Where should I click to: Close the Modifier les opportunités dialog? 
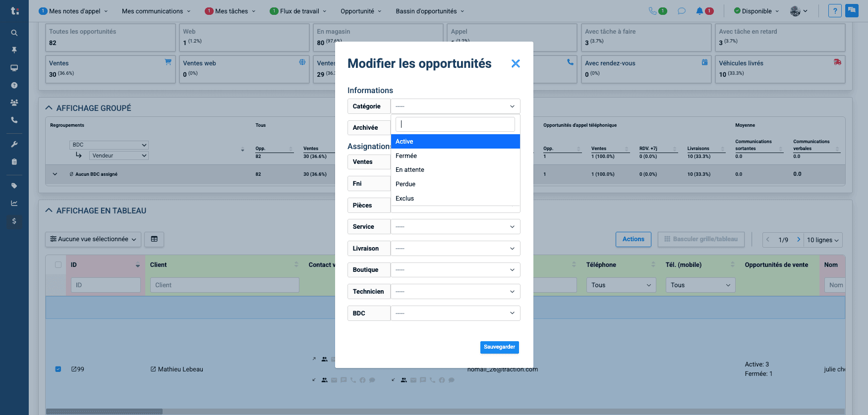click(516, 63)
